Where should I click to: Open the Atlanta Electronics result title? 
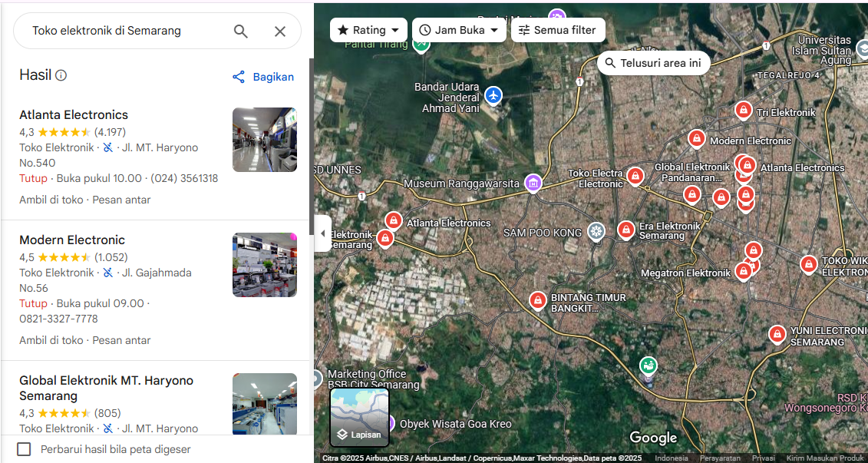coord(74,115)
